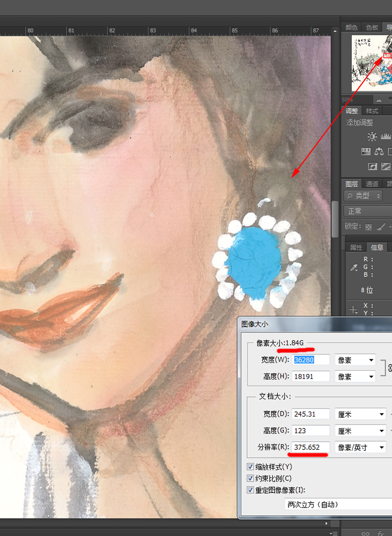Switch to the 属性 tab
The height and width of the screenshot is (536, 392).
[356, 247]
